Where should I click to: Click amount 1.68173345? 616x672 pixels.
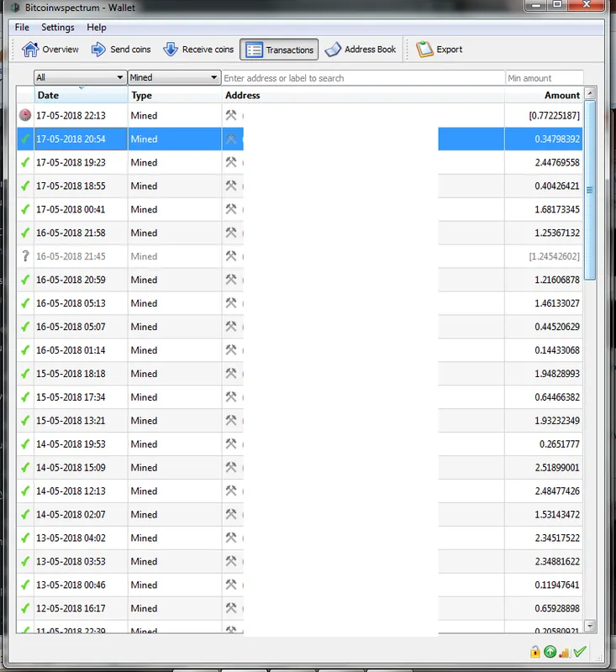click(x=557, y=209)
